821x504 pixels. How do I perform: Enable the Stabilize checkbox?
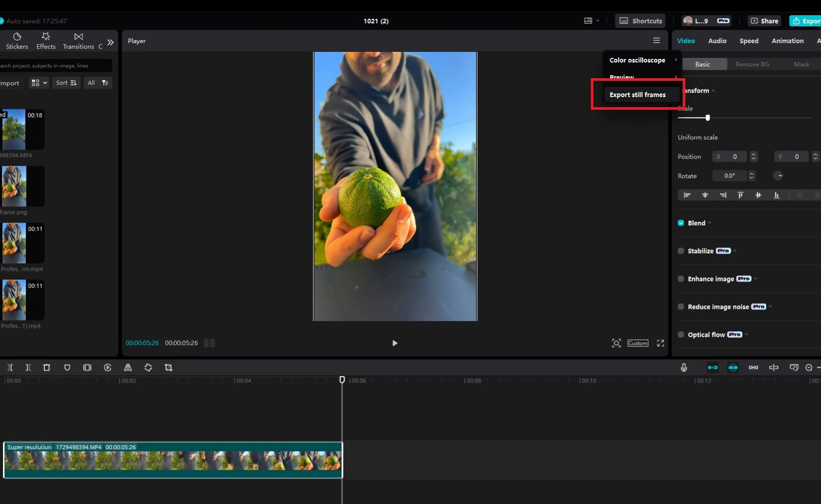[x=681, y=251]
